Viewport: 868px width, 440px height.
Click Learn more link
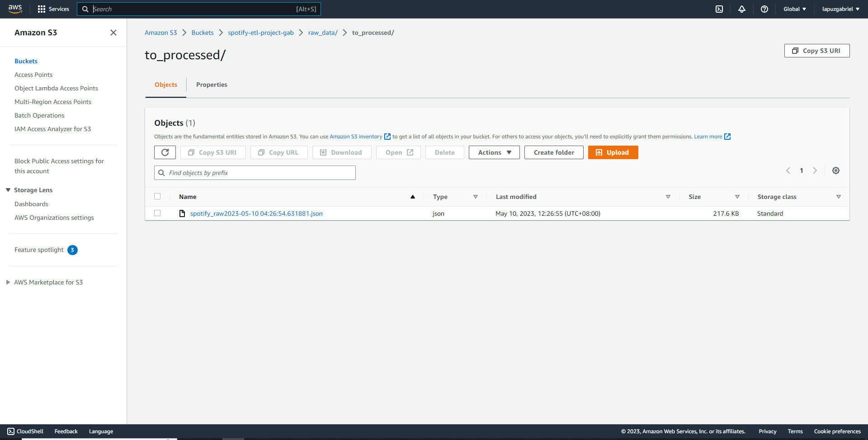[x=708, y=137]
